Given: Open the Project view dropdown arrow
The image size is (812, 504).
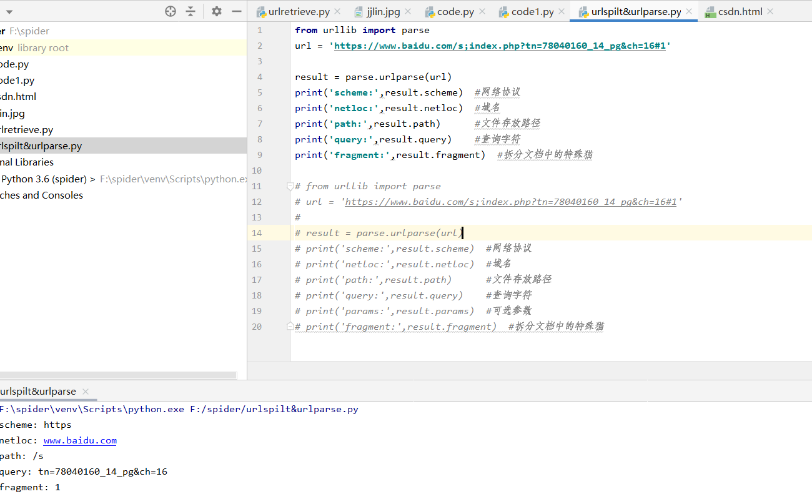Looking at the screenshot, I should pos(9,11).
